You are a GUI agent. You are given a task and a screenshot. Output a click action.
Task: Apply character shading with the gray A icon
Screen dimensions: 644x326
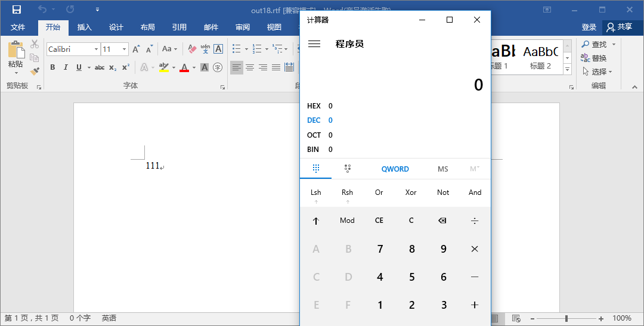[x=205, y=67]
